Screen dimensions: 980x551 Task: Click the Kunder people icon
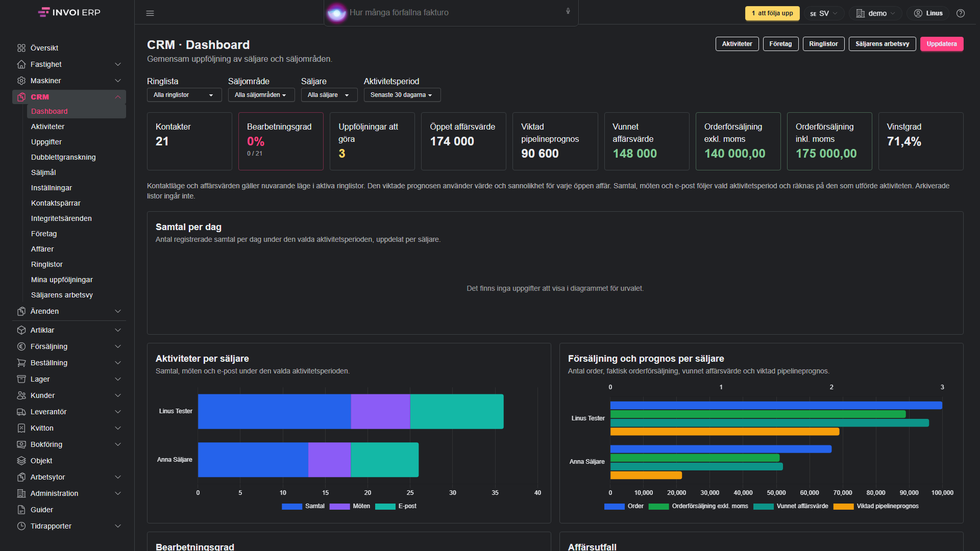point(21,395)
